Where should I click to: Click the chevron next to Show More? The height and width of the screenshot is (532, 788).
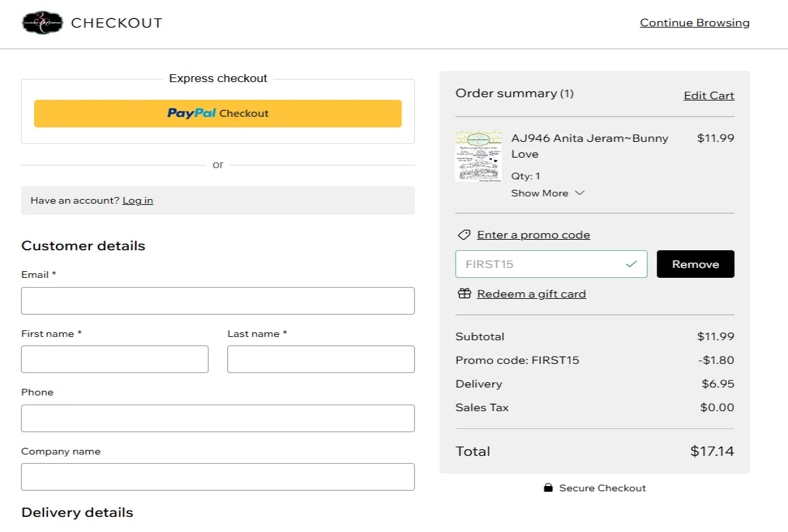(x=579, y=193)
